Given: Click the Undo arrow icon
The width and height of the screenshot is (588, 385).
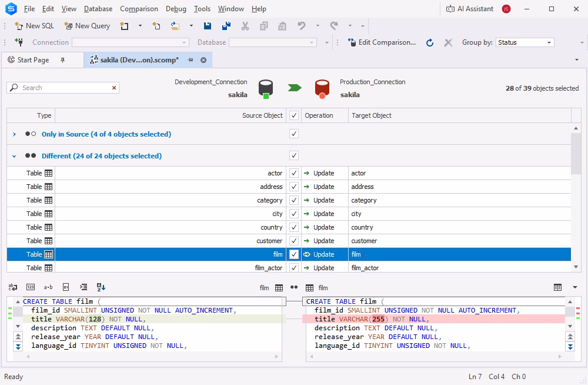Looking at the screenshot, I should pyautogui.click(x=302, y=25).
